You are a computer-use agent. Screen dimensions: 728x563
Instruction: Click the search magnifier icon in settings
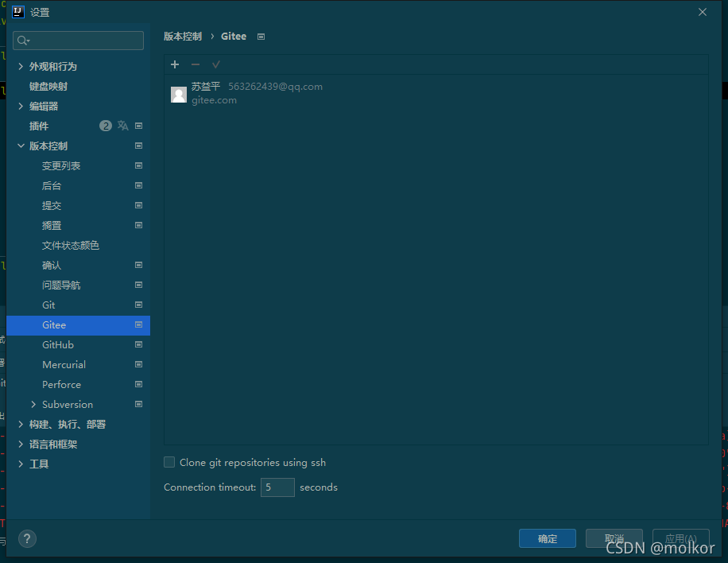click(x=23, y=41)
